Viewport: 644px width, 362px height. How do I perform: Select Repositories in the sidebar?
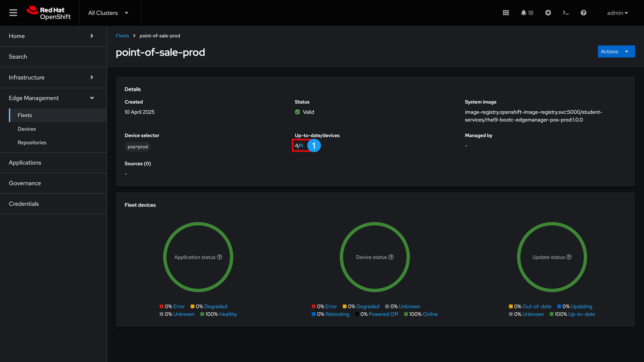pos(58,142)
